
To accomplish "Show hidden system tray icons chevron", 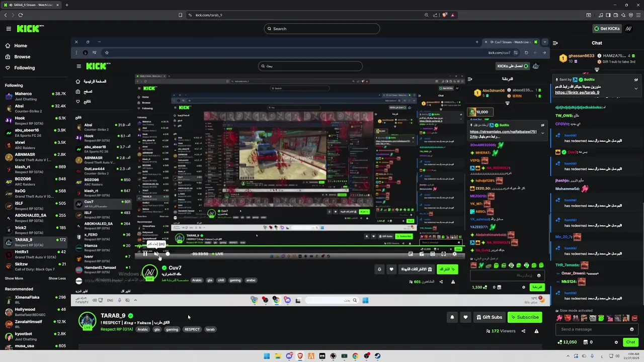I will [569, 356].
